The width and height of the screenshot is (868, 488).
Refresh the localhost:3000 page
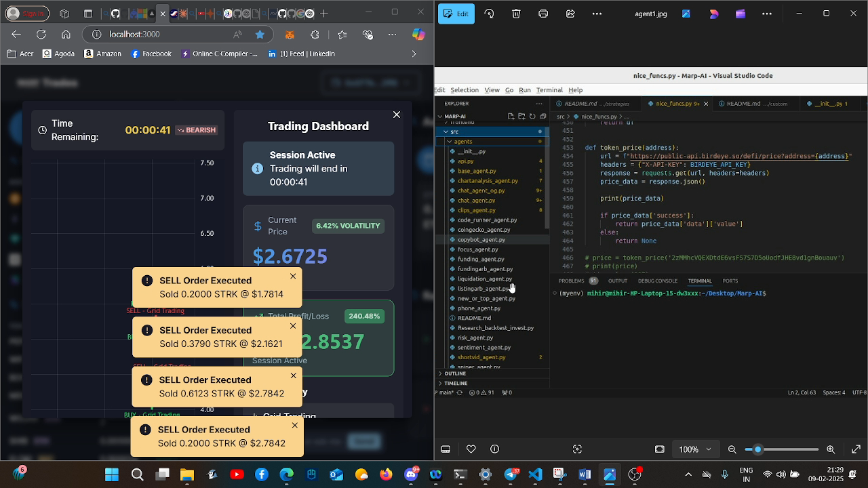(41, 35)
